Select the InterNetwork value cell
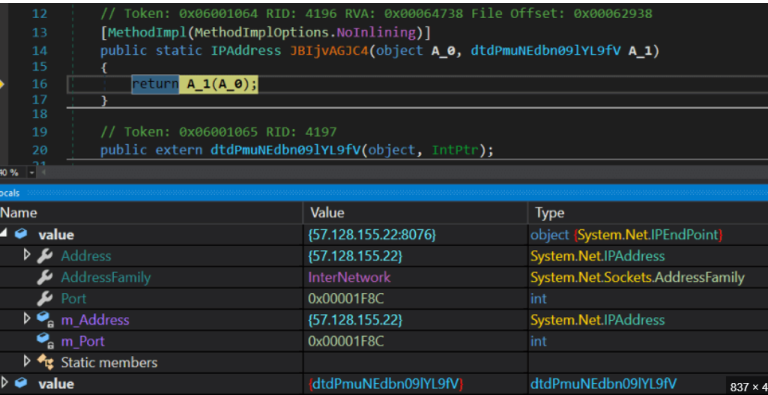The image size is (768, 395). [x=415, y=277]
